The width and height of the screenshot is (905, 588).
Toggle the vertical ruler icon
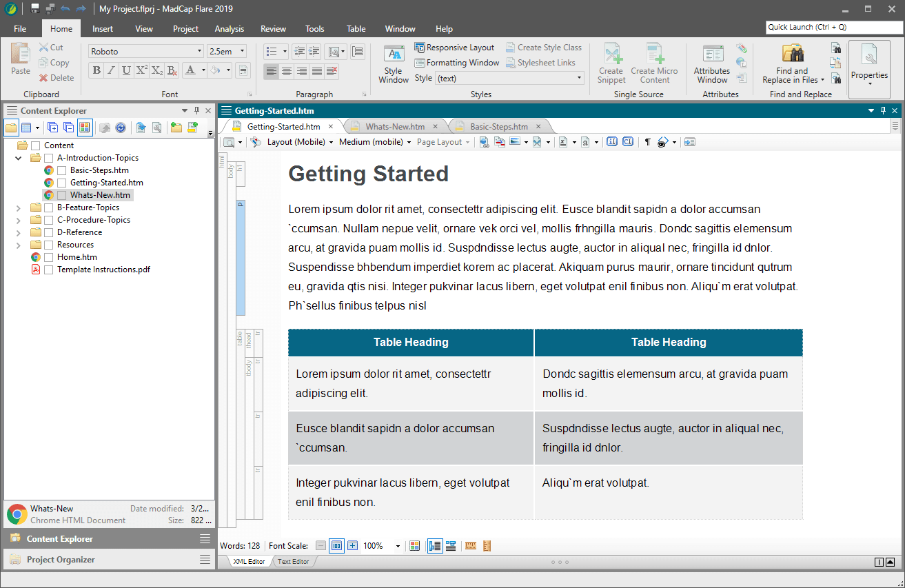pyautogui.click(x=487, y=546)
